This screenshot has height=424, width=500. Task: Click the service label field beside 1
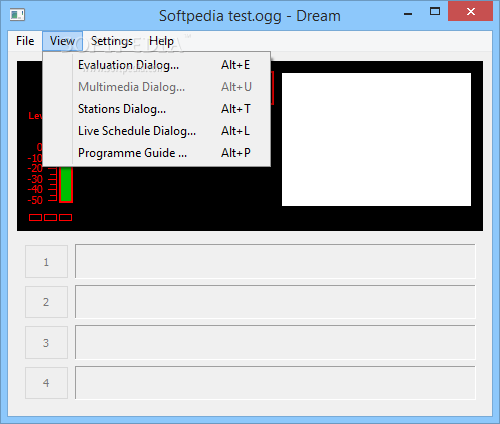point(275,261)
